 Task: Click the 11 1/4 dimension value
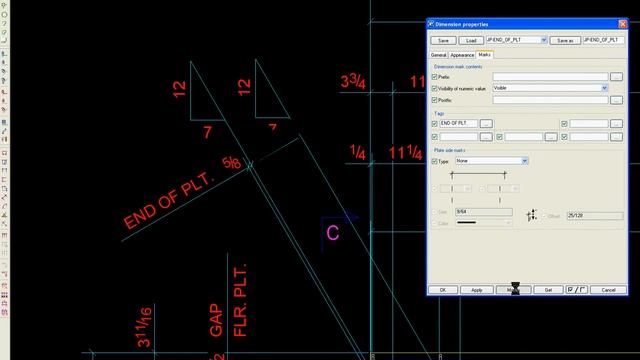(405, 153)
